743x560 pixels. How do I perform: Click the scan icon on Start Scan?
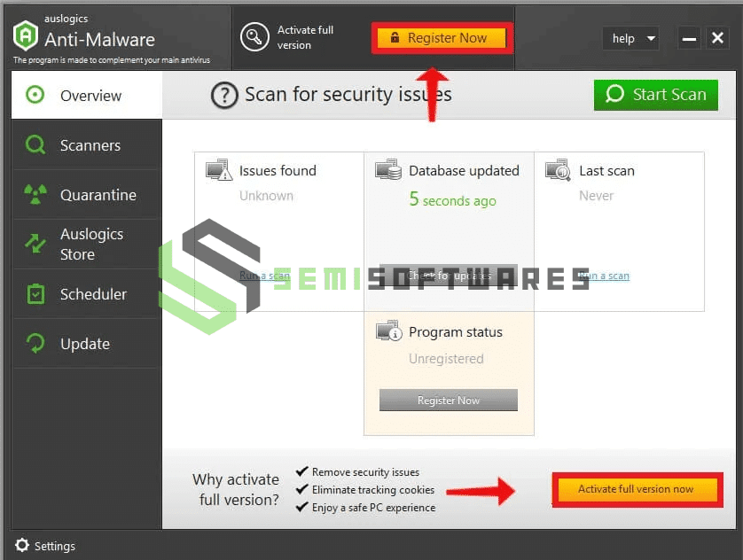(614, 94)
